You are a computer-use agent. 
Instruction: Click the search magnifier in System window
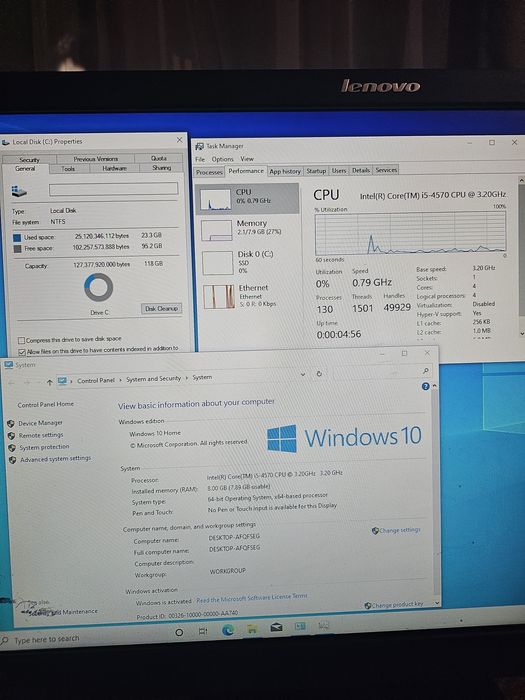pos(425,371)
